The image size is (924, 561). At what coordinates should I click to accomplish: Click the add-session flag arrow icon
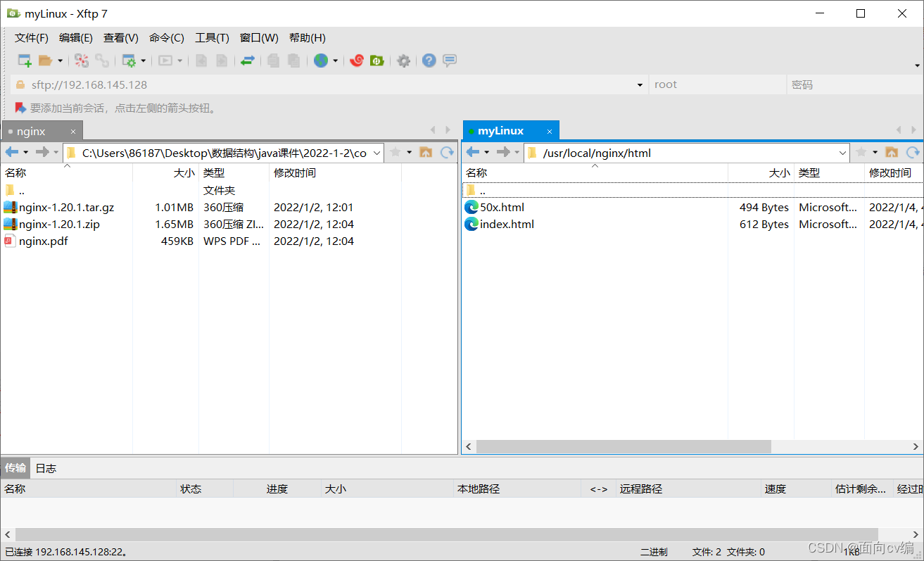click(20, 108)
